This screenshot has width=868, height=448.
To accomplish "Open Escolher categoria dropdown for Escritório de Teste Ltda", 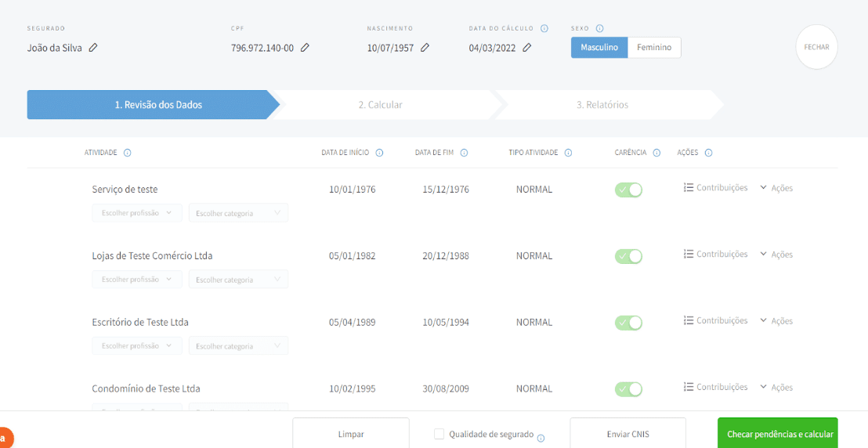I will click(238, 346).
